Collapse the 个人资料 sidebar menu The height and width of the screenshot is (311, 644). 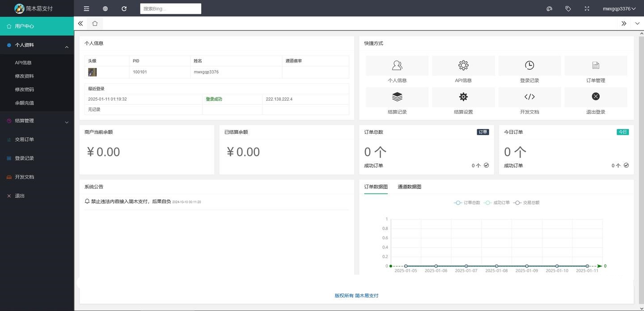tap(37, 45)
